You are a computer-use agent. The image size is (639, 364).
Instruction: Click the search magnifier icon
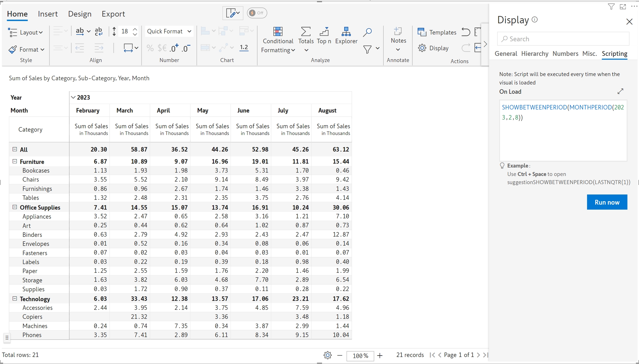[x=367, y=32]
